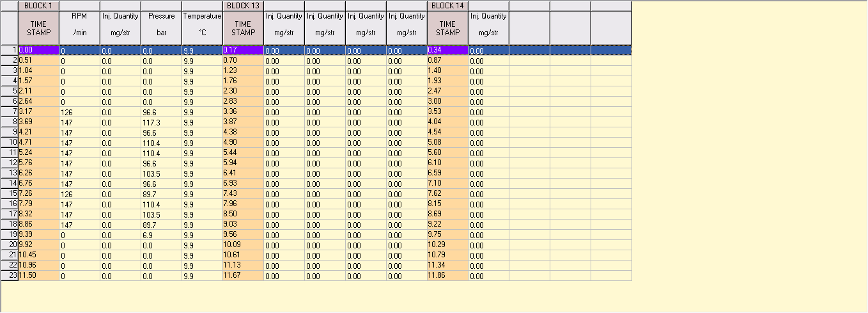Click time stamp 6.10
Screen dimensions: 868x313
(x=447, y=163)
